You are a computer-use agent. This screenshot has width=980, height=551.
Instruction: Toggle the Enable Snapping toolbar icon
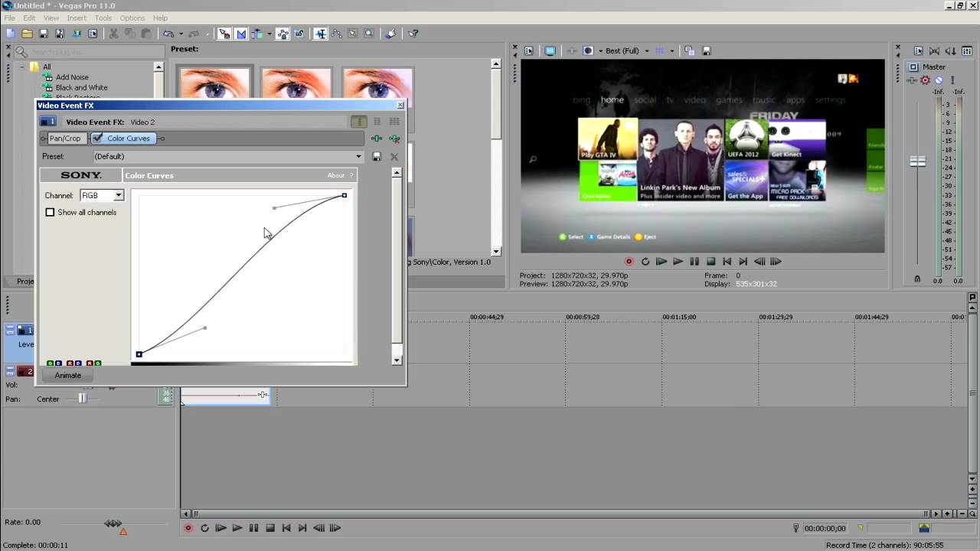(x=224, y=34)
